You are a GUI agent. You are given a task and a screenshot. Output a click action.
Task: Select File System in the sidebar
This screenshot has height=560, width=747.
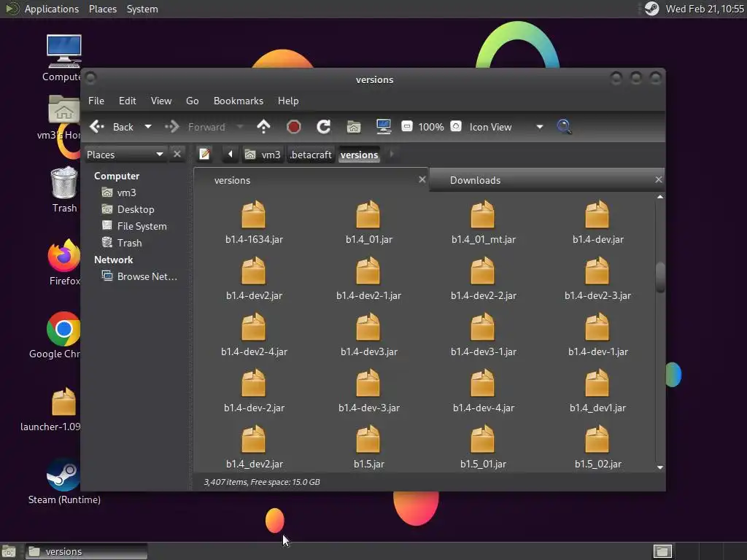tap(142, 226)
